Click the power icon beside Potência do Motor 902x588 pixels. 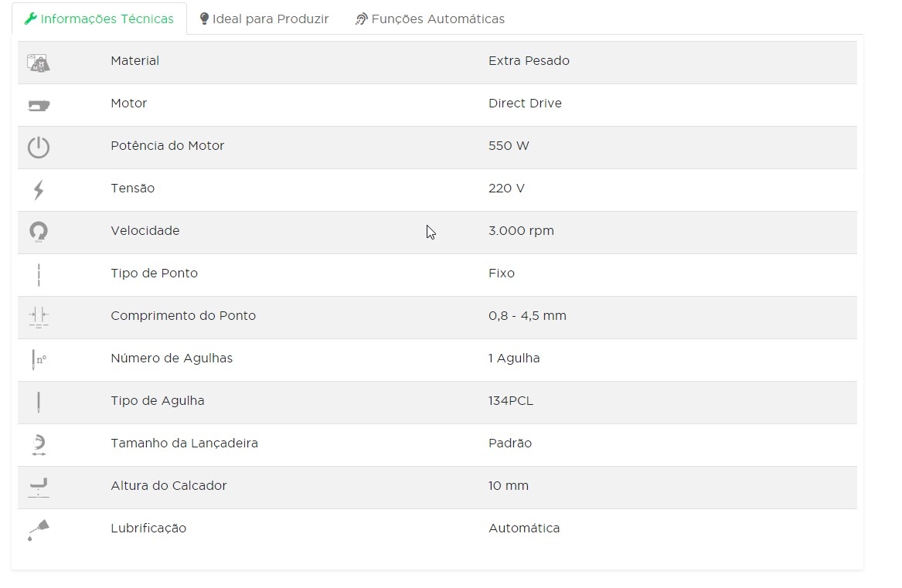coord(39,147)
